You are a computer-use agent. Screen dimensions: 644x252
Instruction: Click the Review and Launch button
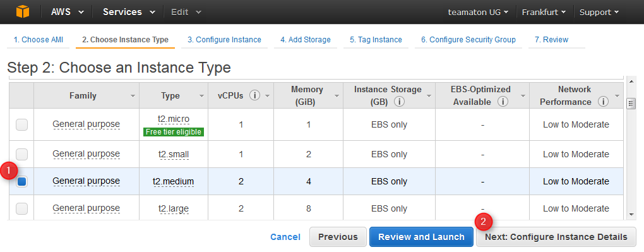[x=421, y=237]
